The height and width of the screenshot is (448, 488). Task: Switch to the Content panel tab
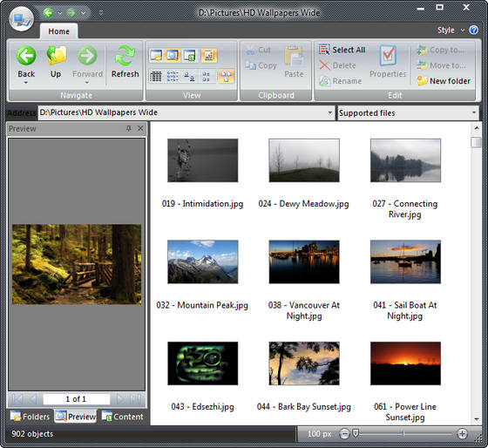(123, 417)
